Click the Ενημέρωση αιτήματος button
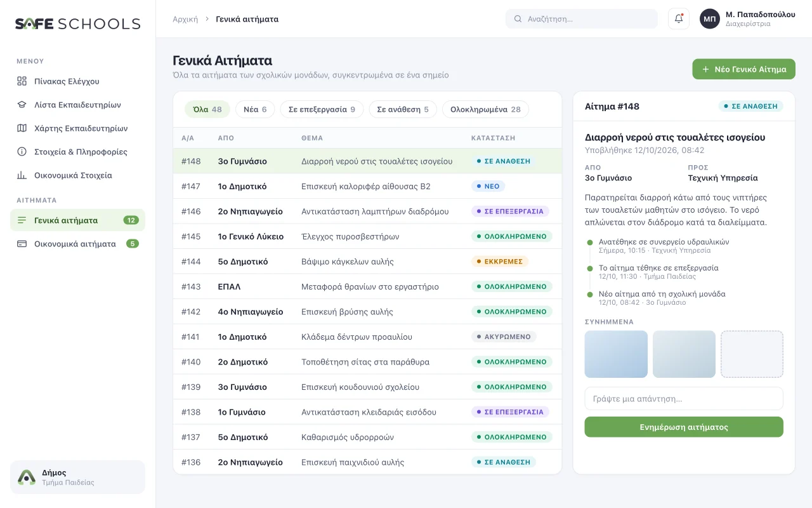Image resolution: width=812 pixels, height=508 pixels. point(684,427)
